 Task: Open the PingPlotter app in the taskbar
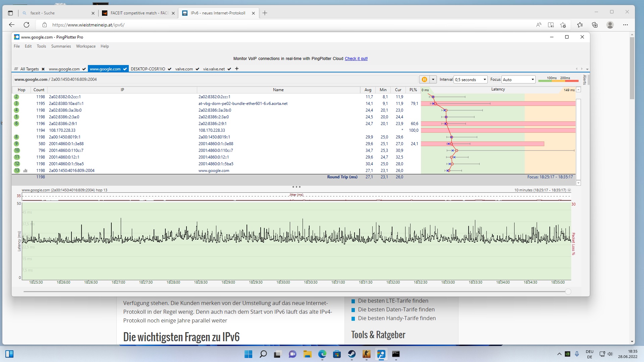coord(381,354)
